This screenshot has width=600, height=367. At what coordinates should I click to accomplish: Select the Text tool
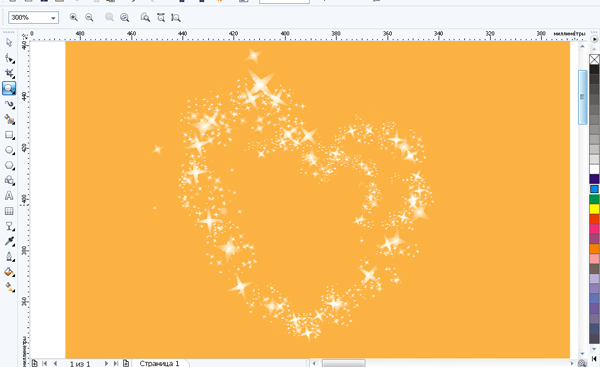pyautogui.click(x=9, y=196)
